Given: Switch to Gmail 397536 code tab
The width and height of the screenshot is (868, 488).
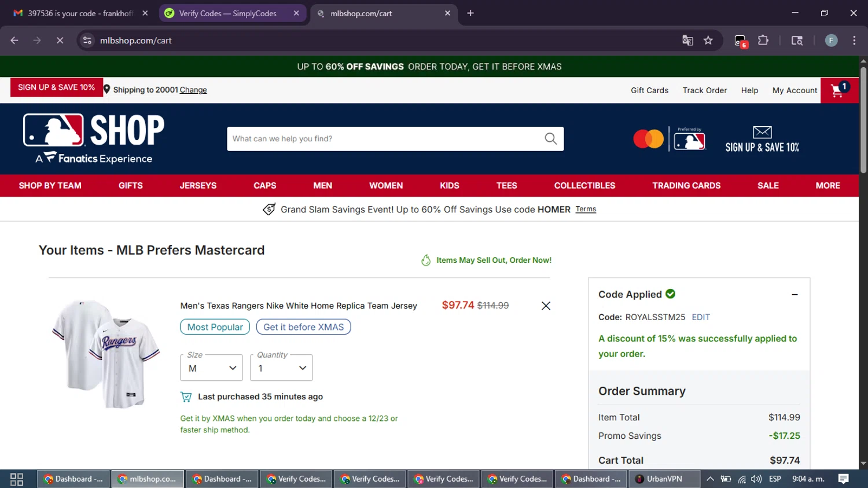Looking at the screenshot, I should pos(80,13).
